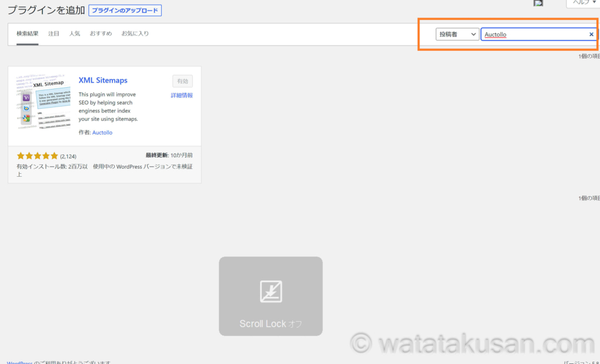600x364 pixels.
Task: Clear the search field with the X icon
Action: pyautogui.click(x=591, y=35)
